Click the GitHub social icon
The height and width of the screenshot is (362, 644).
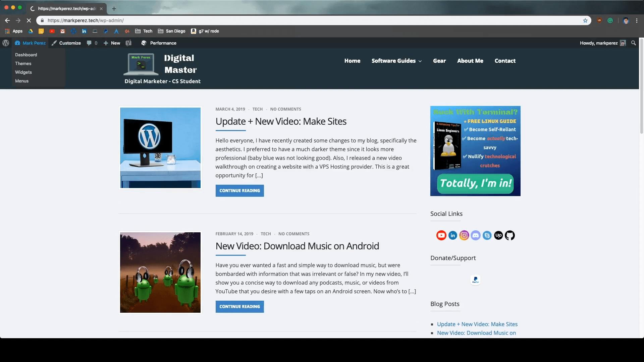click(x=510, y=235)
